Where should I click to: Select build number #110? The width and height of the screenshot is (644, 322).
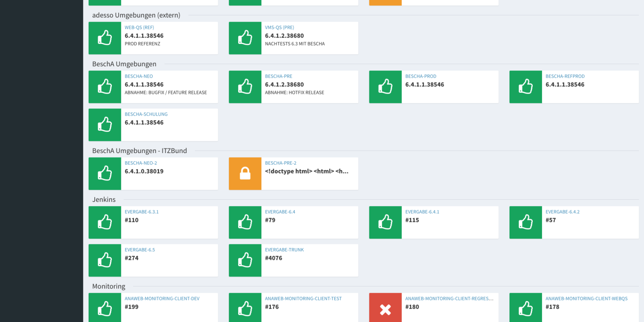coord(131,220)
